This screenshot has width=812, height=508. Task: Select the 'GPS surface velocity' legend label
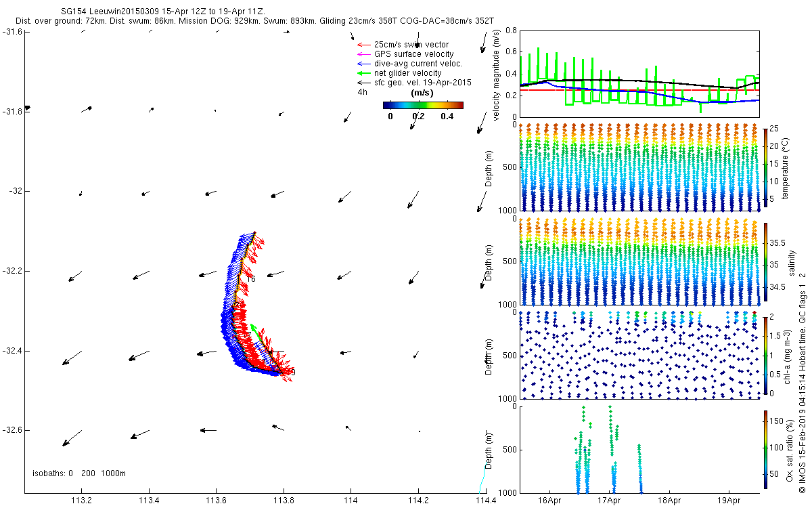point(413,54)
